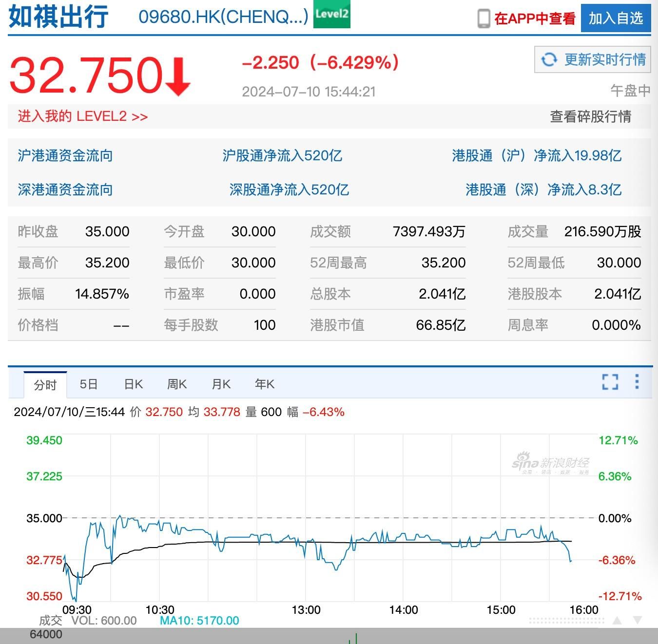Open the chart's three-dot more menu
Screen dimensions: 658x644
(x=637, y=381)
